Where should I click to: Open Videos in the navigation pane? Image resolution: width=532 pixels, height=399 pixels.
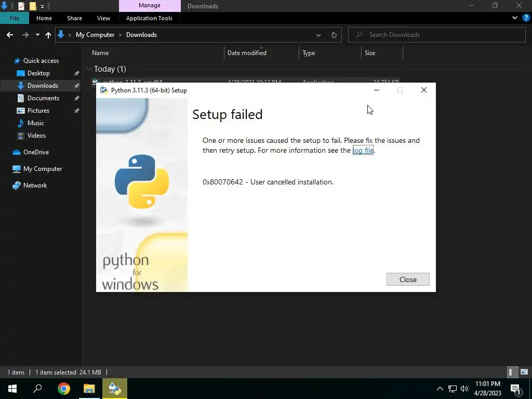tap(36, 136)
